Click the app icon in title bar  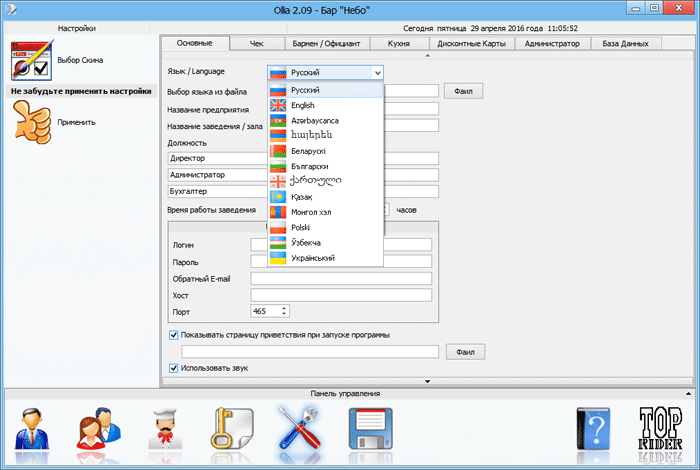(x=12, y=9)
